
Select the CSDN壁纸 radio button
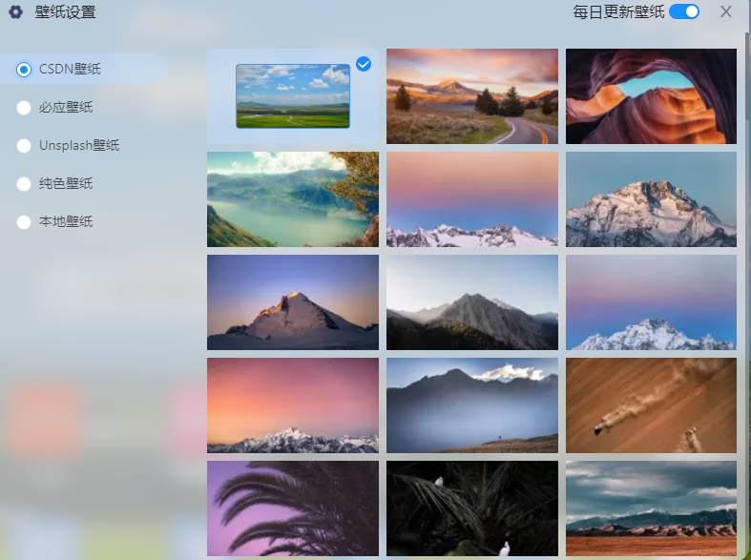coord(24,70)
